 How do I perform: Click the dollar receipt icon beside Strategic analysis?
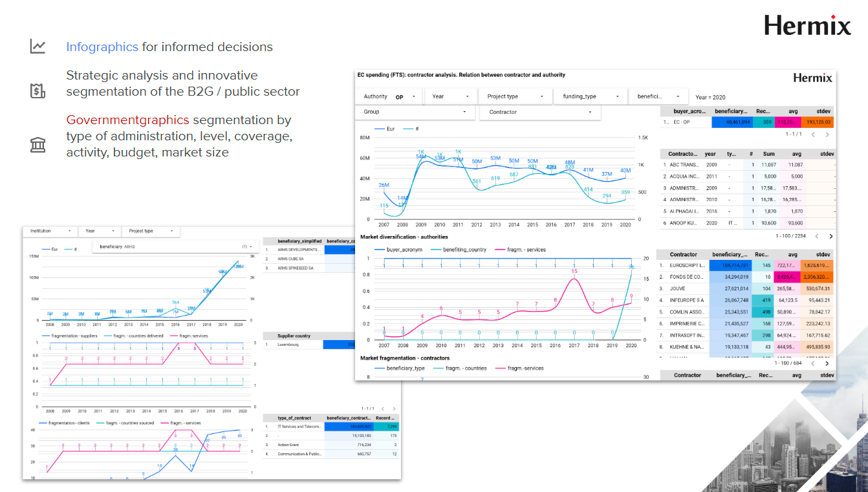pos(38,91)
